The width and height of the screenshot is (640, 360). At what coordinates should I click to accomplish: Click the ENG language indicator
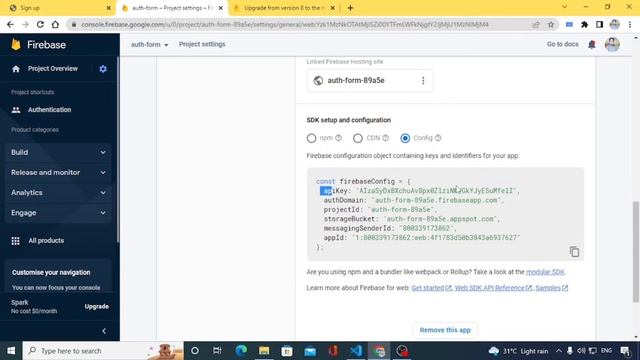[x=607, y=351]
